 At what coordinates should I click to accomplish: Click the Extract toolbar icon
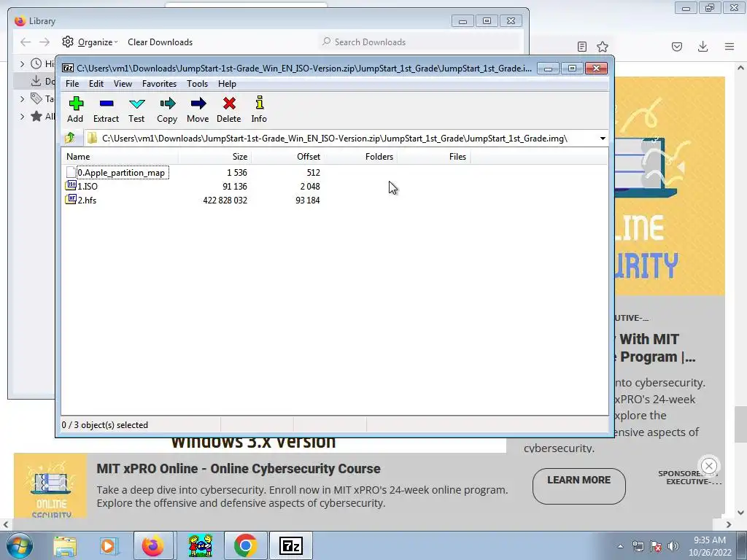106,109
